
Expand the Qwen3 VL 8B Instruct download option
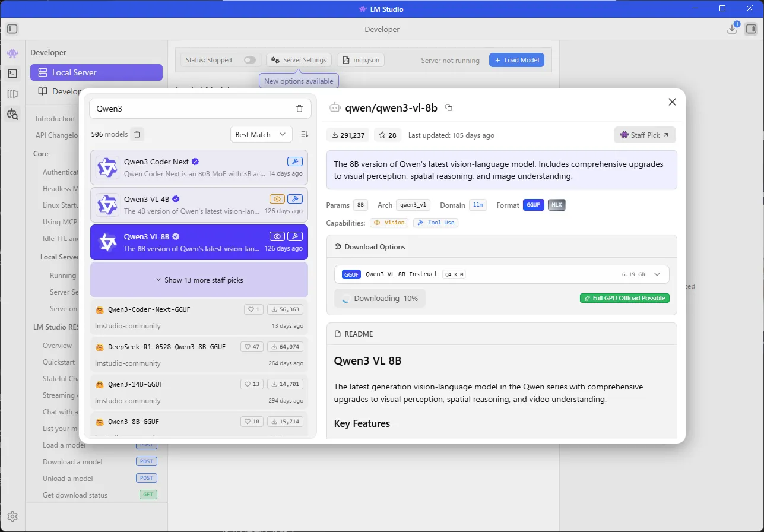657,274
